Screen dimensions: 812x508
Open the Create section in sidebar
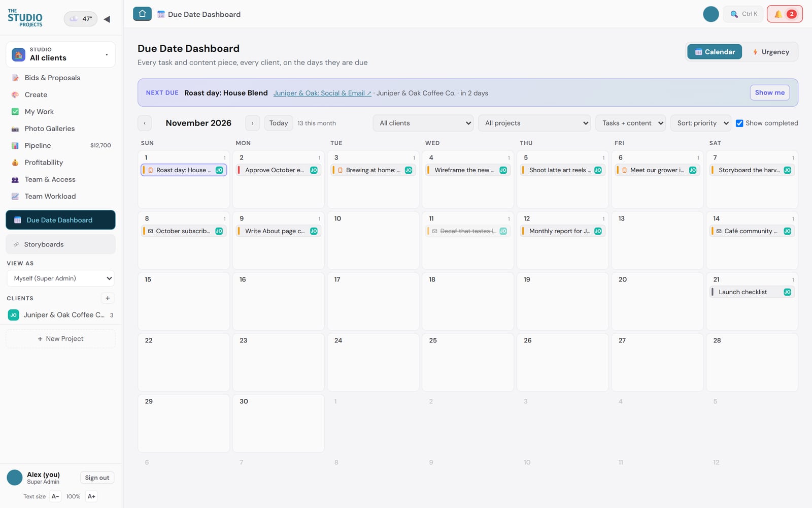click(61, 94)
